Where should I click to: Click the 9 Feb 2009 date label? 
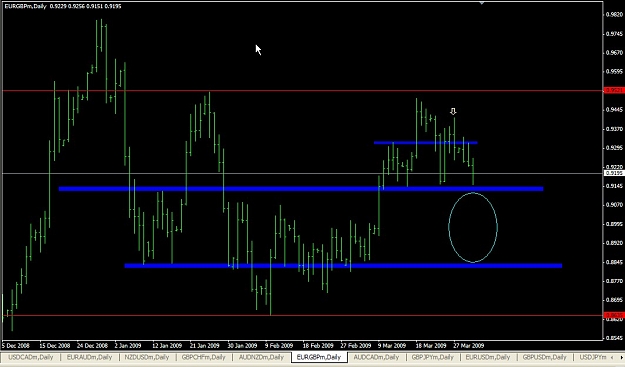[x=279, y=345]
